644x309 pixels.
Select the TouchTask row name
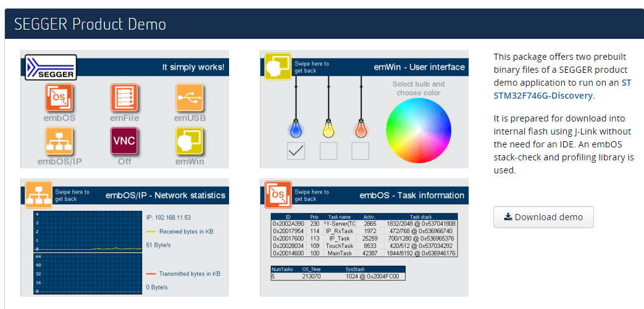click(340, 246)
